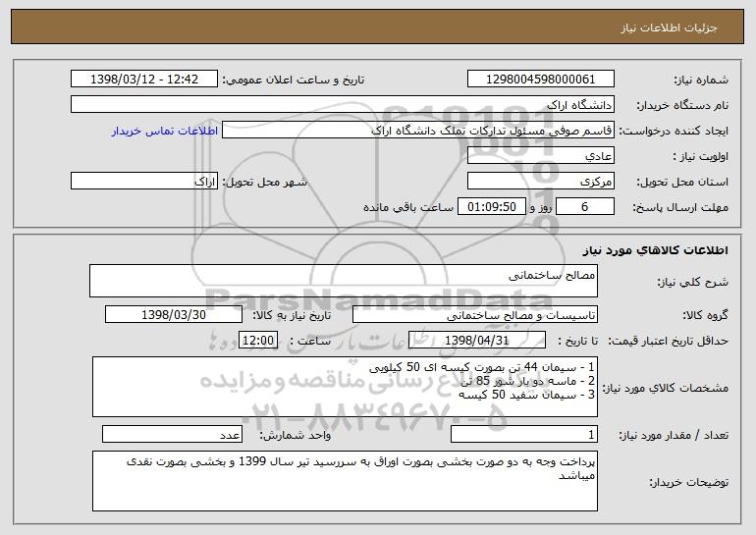Click the item specifications text box
756x535 pixels.
(x=345, y=387)
